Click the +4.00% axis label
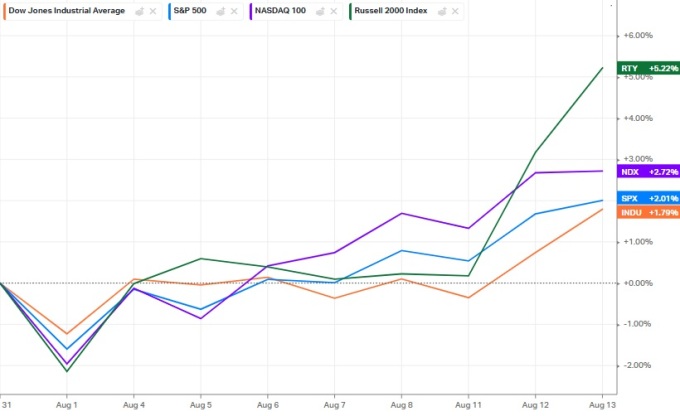 pyautogui.click(x=638, y=118)
